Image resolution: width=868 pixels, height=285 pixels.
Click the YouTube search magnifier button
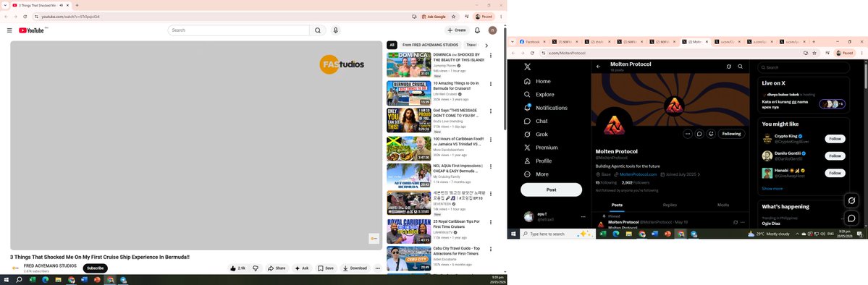click(318, 30)
